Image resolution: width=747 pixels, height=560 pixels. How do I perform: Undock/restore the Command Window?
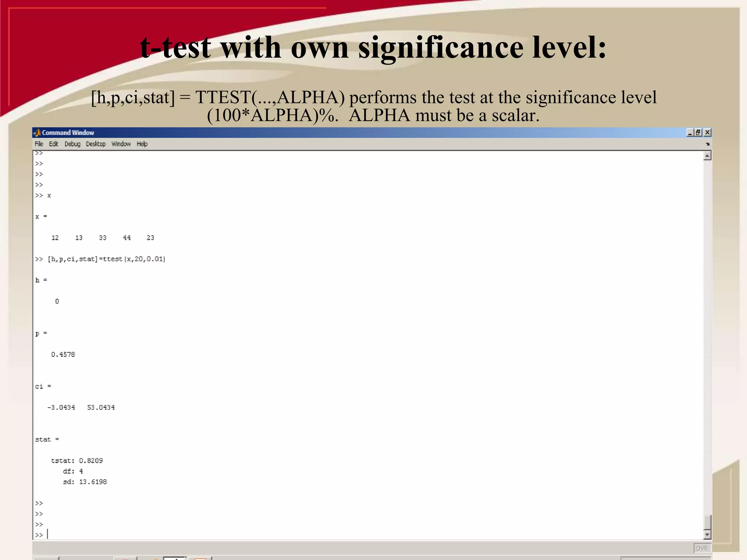click(x=698, y=133)
